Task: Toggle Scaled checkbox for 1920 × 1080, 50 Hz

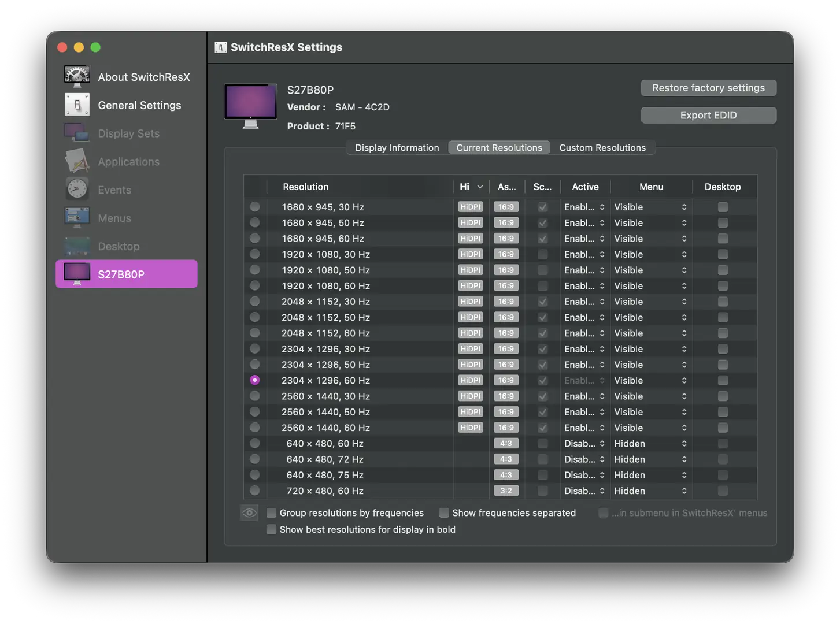Action: point(542,270)
